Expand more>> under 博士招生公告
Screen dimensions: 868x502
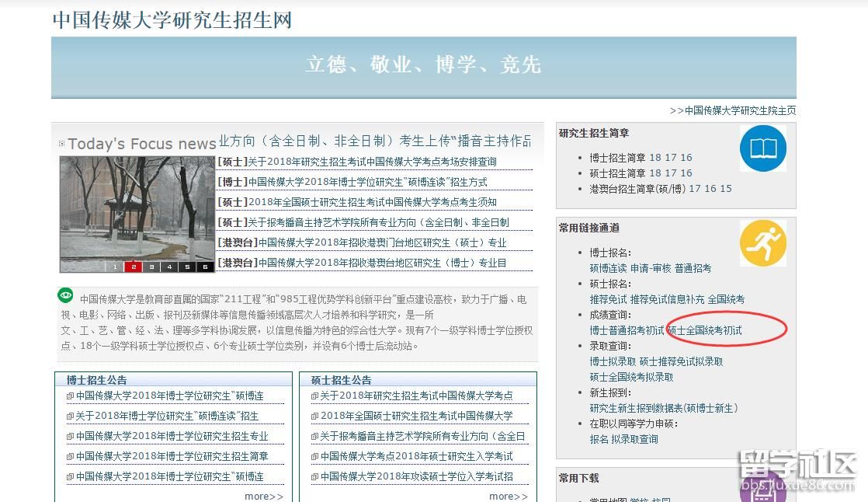(263, 496)
